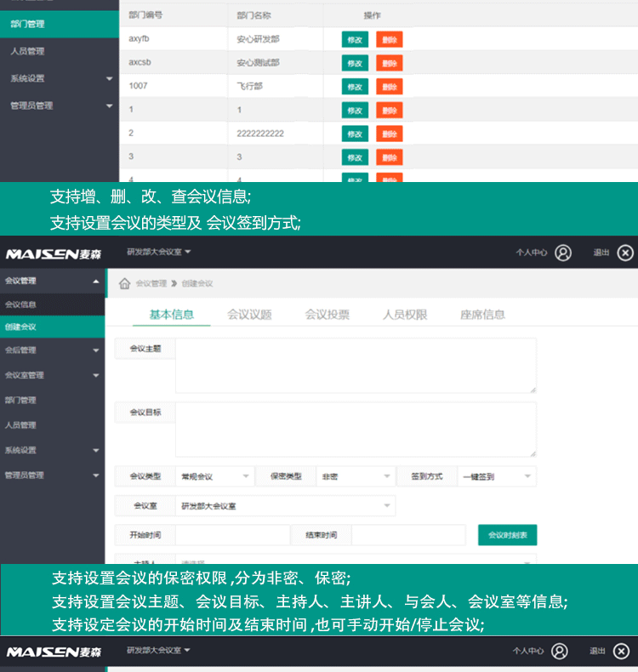This screenshot has height=672, width=638.
Task: Click 修改 for the 安心研发部 row
Action: (355, 39)
